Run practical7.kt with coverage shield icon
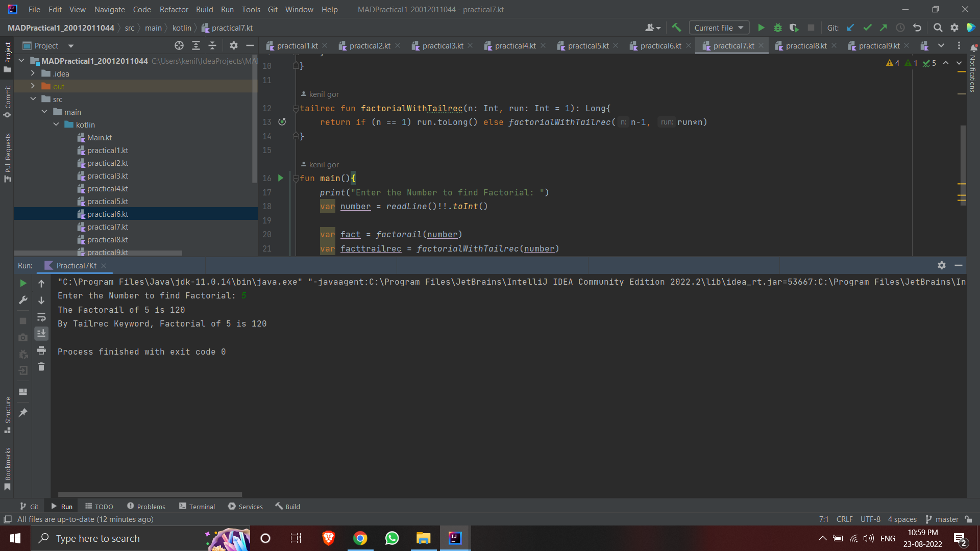 [x=794, y=28]
